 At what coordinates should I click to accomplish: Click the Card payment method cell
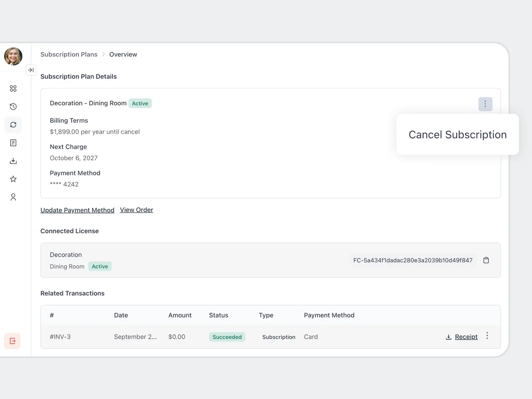coord(311,337)
